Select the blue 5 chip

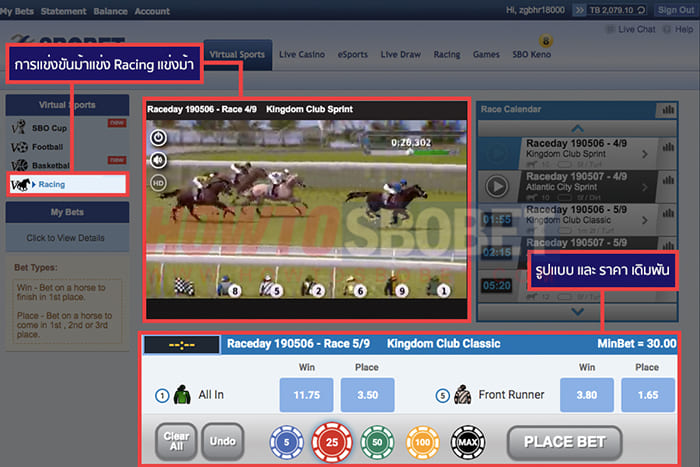click(x=287, y=442)
